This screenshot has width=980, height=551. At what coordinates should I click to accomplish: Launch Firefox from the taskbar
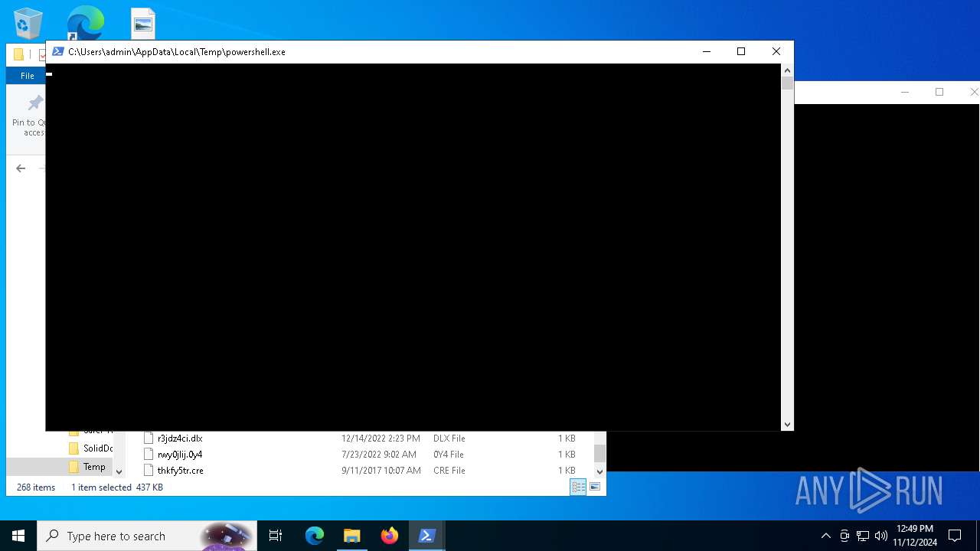point(390,536)
